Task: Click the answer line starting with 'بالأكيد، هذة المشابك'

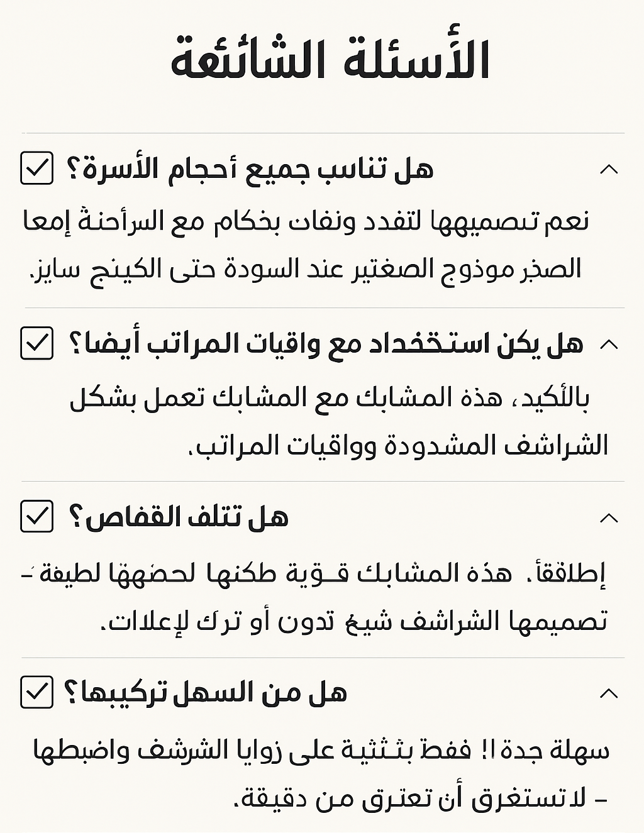Action: click(330, 399)
